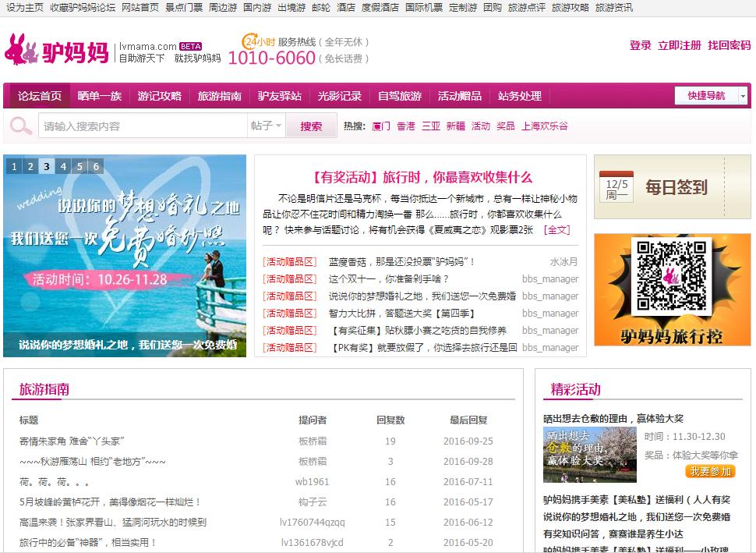Open the 晒单一族 tab

[x=100, y=96]
